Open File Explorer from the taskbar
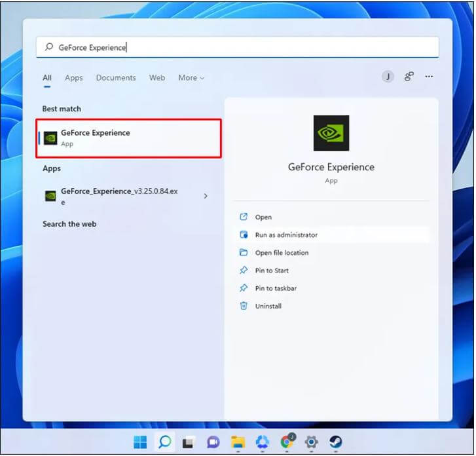476x456 pixels. point(238,442)
